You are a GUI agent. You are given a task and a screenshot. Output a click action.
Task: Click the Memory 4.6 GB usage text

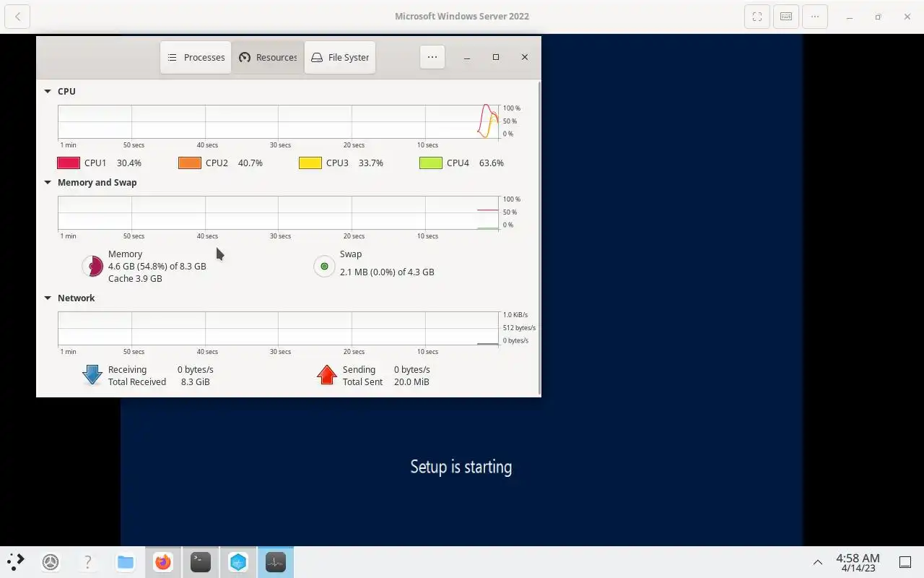[x=157, y=267]
